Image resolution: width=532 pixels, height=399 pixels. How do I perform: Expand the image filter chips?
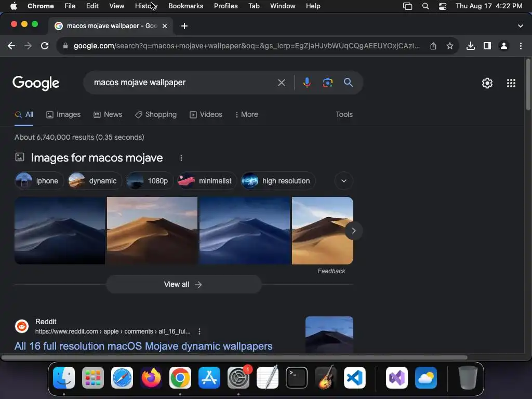tap(344, 181)
